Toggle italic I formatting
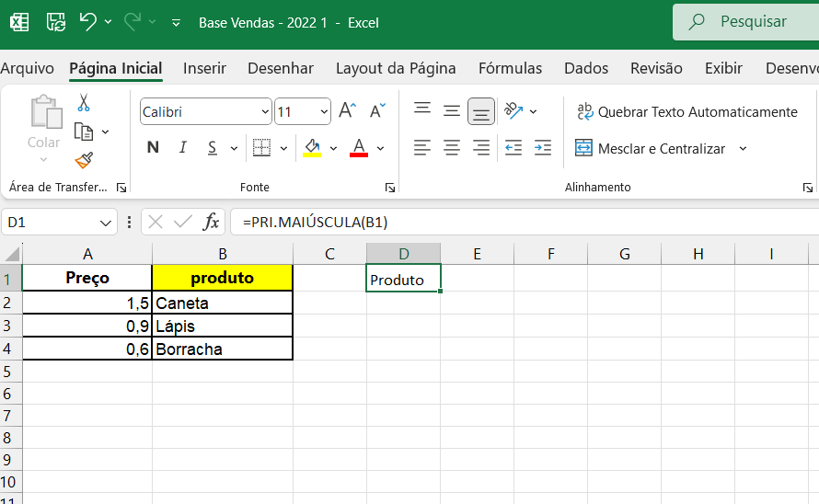Viewport: 819px width, 504px height. tap(183, 147)
